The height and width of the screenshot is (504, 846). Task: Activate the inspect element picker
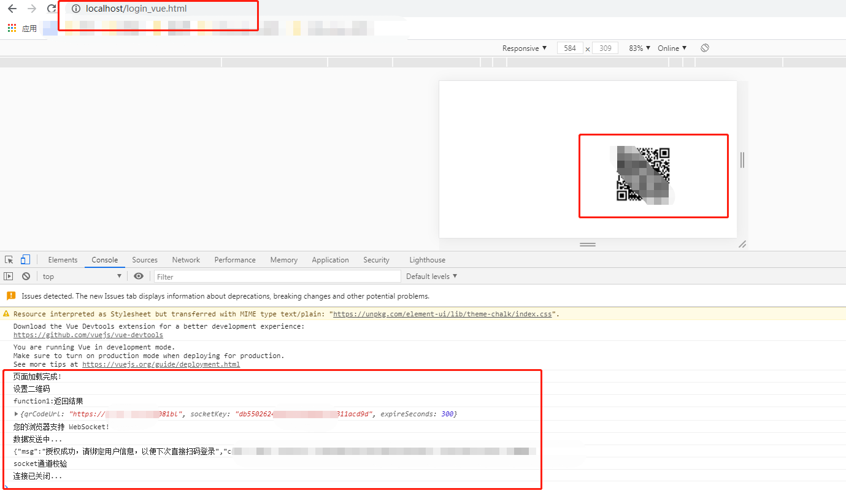pos(9,260)
